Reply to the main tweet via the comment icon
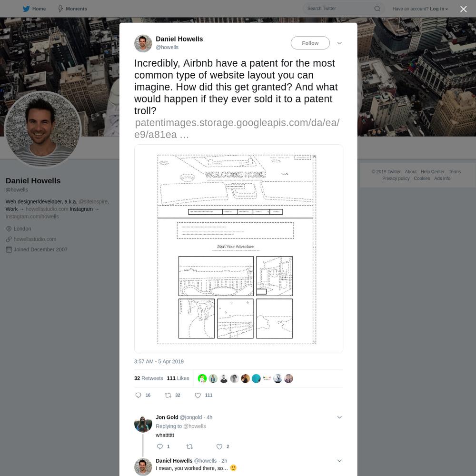 pos(138,395)
